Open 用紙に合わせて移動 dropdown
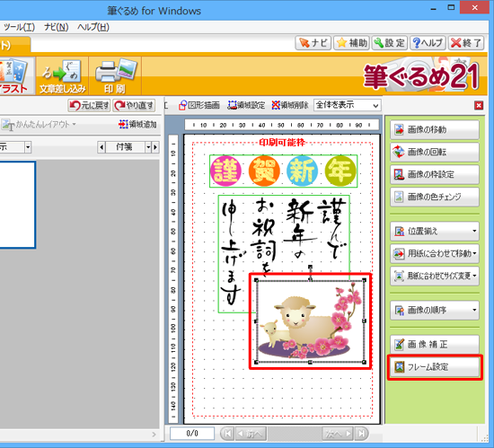 435,253
